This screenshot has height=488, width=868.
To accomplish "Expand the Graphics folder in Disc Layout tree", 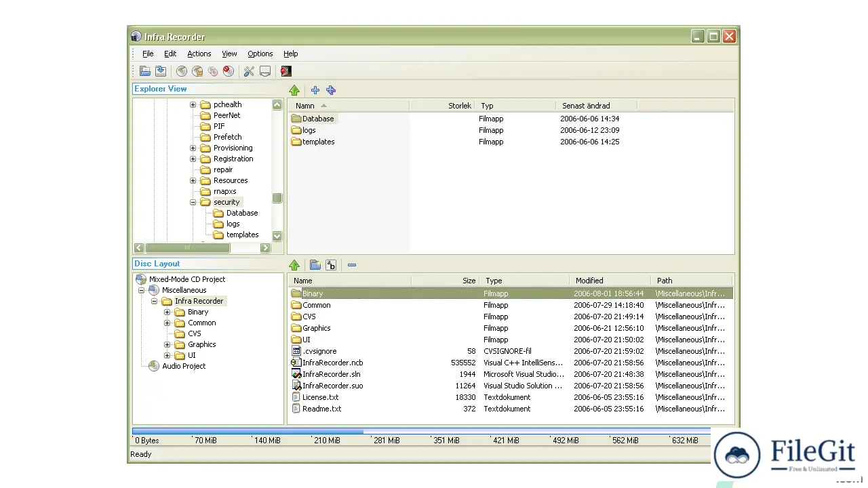I will point(167,344).
